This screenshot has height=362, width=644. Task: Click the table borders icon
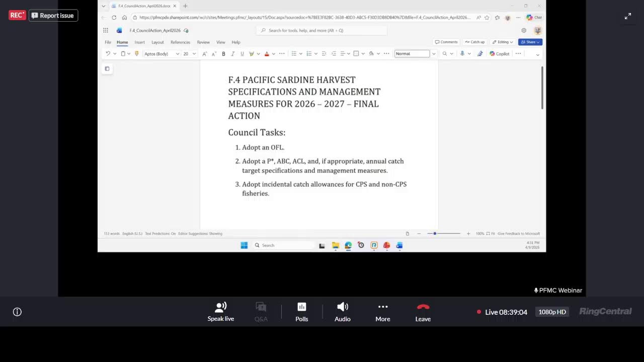356,54
